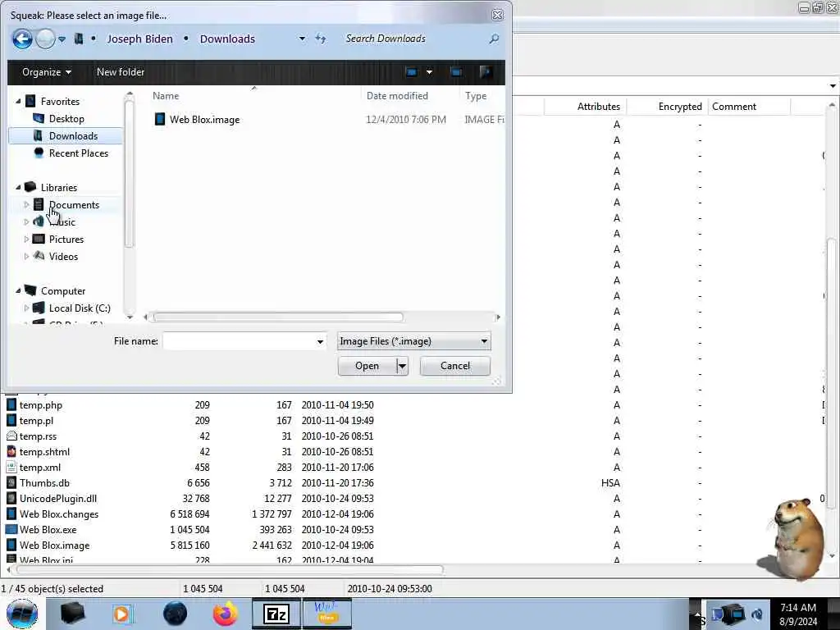Toggle the preview pane icon
The width and height of the screenshot is (840, 630).
[456, 72]
